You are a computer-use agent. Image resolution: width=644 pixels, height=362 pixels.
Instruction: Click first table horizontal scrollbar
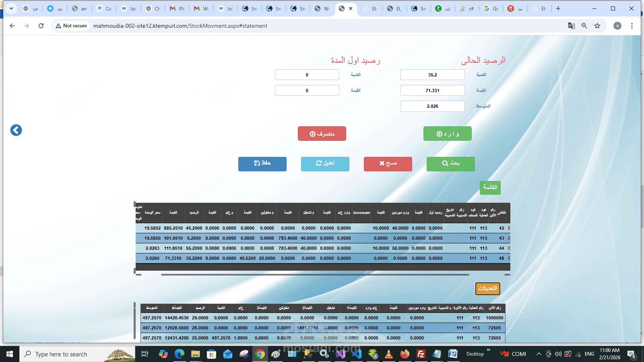[x=315, y=275]
